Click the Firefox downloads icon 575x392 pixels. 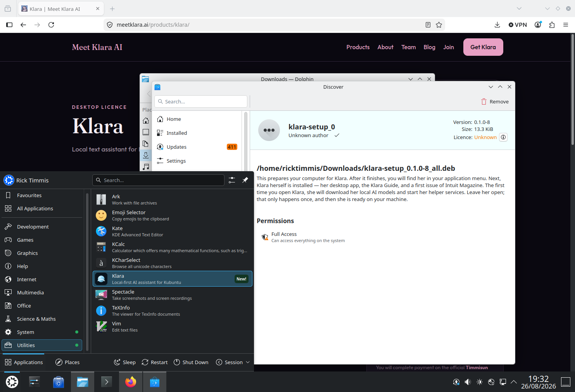tap(497, 25)
